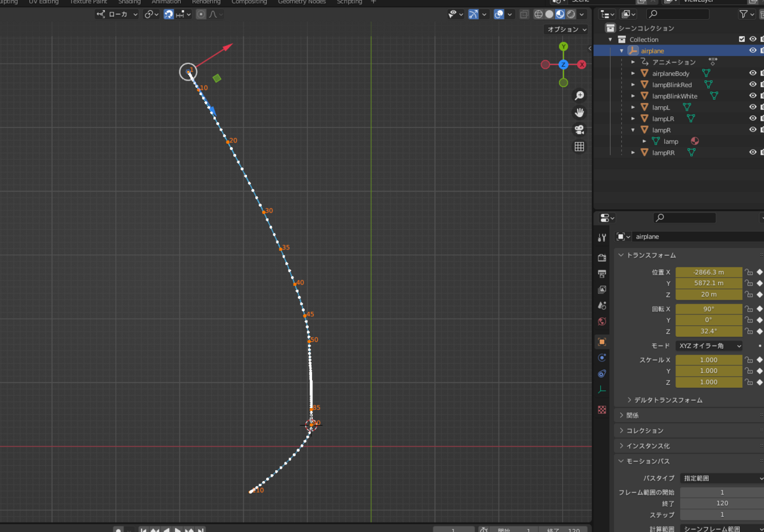Open the Physics properties tab

coord(602,358)
